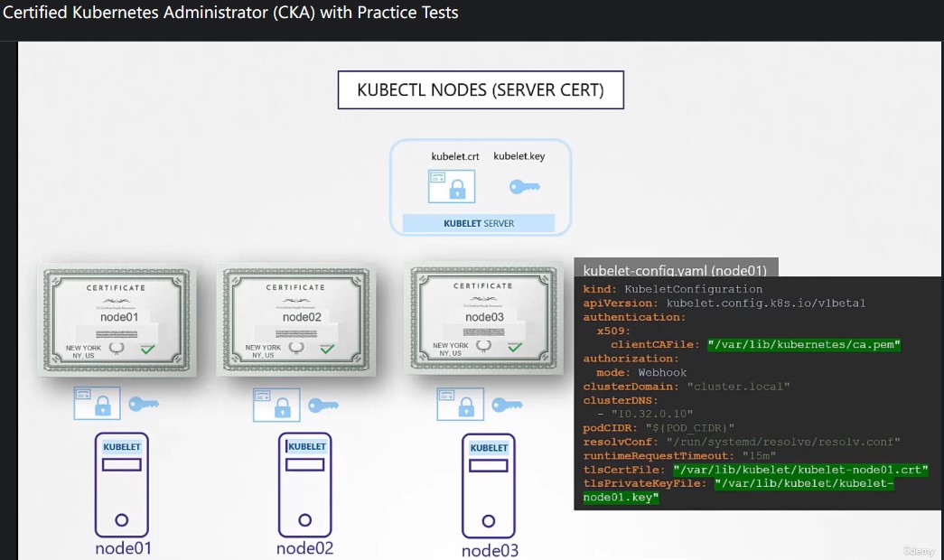Image resolution: width=944 pixels, height=560 pixels.
Task: Click the node02 label under the server
Action: [304, 548]
